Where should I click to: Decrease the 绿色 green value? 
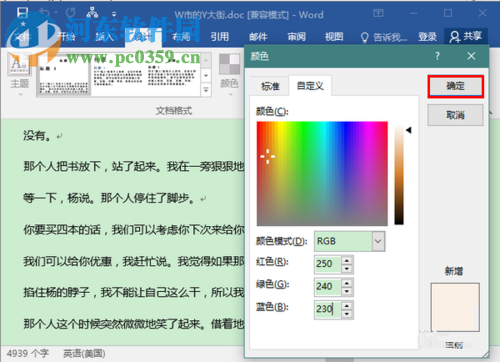tap(347, 291)
